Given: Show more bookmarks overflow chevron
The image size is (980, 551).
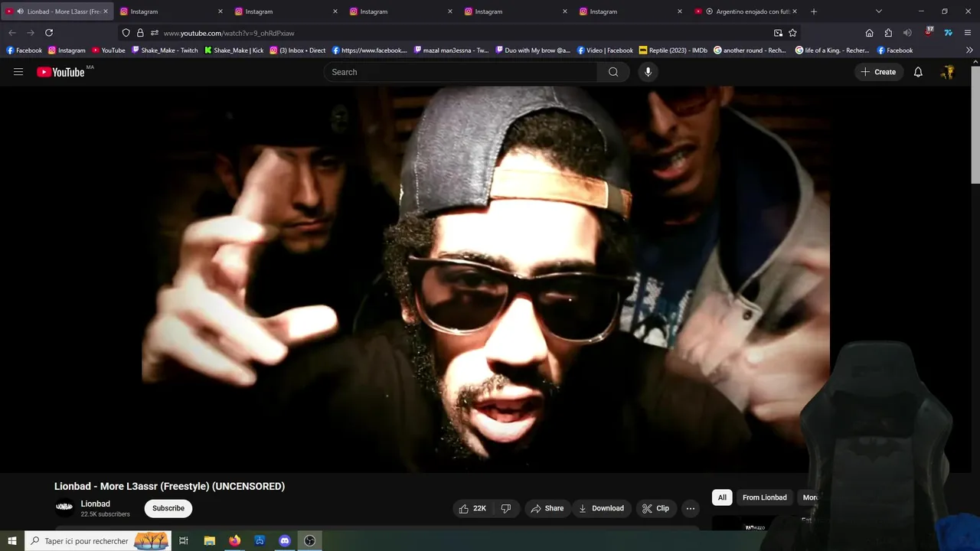Looking at the screenshot, I should click(x=969, y=51).
